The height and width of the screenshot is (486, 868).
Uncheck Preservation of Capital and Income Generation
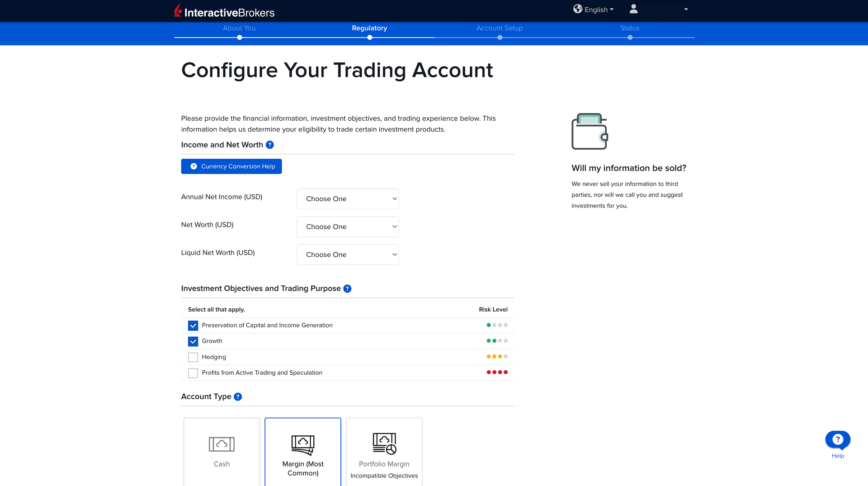point(193,326)
